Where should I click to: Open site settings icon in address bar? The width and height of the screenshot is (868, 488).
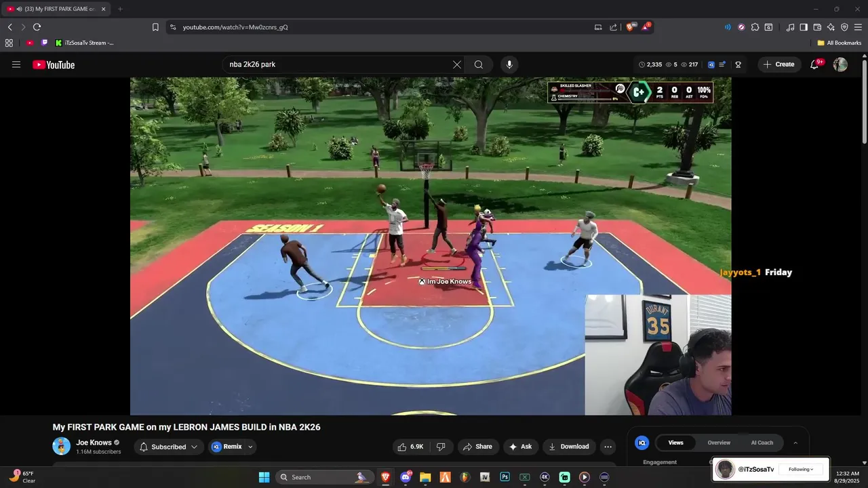pos(172,27)
